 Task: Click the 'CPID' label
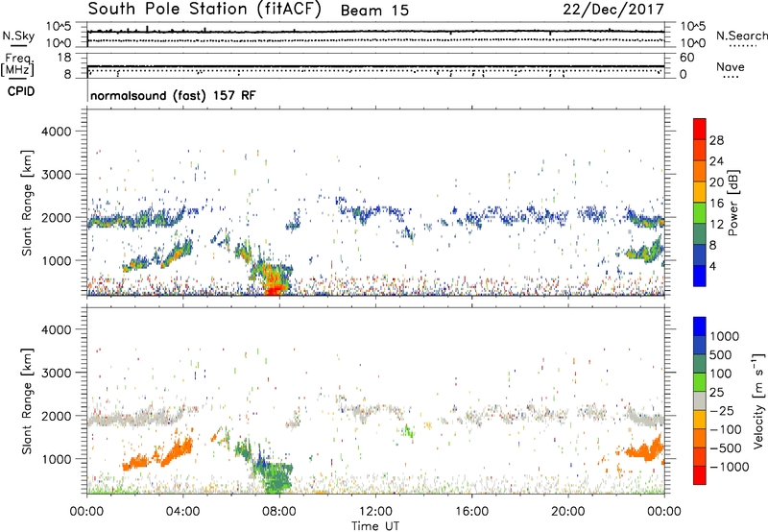(21, 91)
